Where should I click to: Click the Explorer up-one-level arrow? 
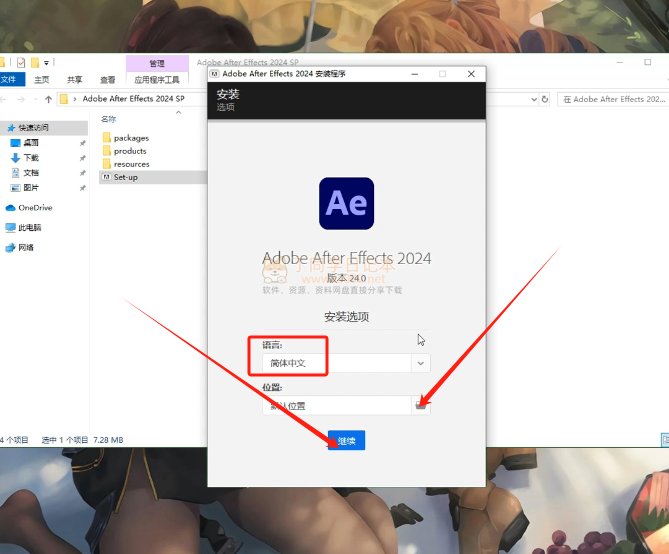pos(48,99)
